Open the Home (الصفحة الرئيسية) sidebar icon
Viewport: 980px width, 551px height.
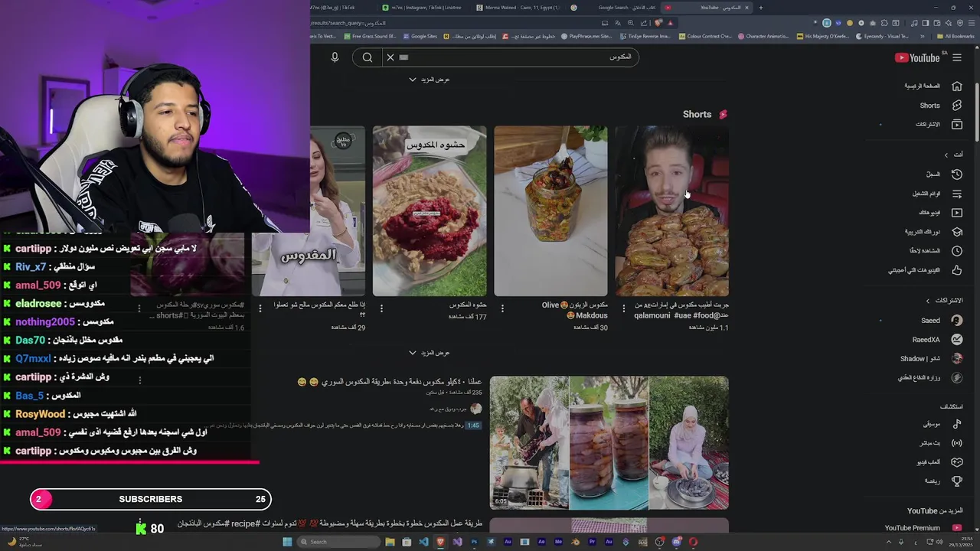point(957,86)
